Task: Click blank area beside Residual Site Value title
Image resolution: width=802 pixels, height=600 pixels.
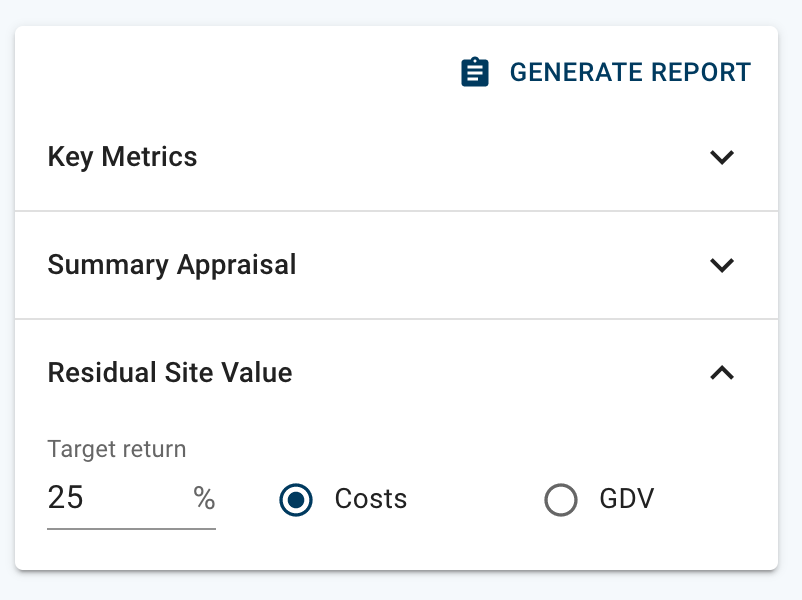Action: click(x=499, y=373)
